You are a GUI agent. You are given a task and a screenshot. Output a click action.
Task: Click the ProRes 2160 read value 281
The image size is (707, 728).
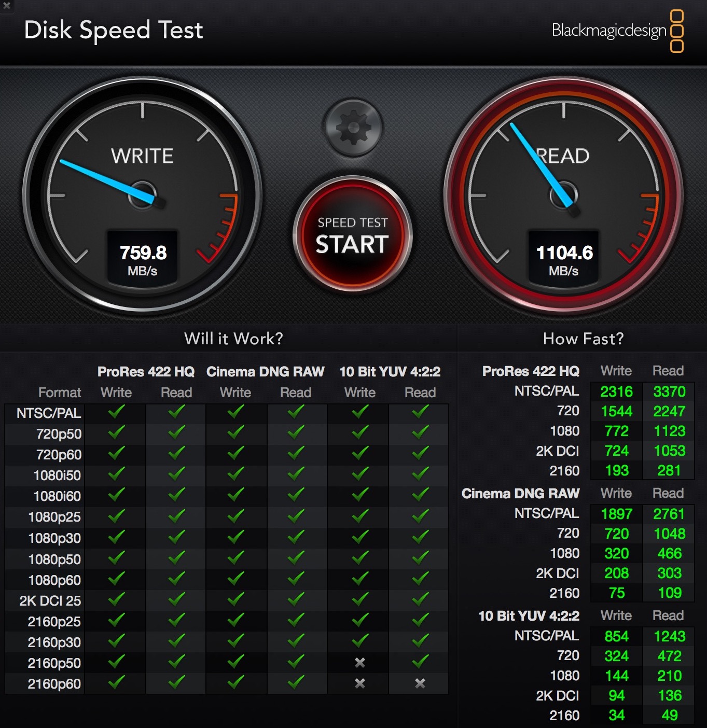coord(669,470)
